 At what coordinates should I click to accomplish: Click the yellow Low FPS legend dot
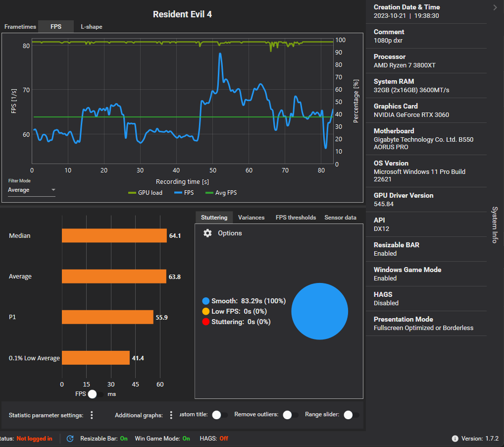[206, 311]
